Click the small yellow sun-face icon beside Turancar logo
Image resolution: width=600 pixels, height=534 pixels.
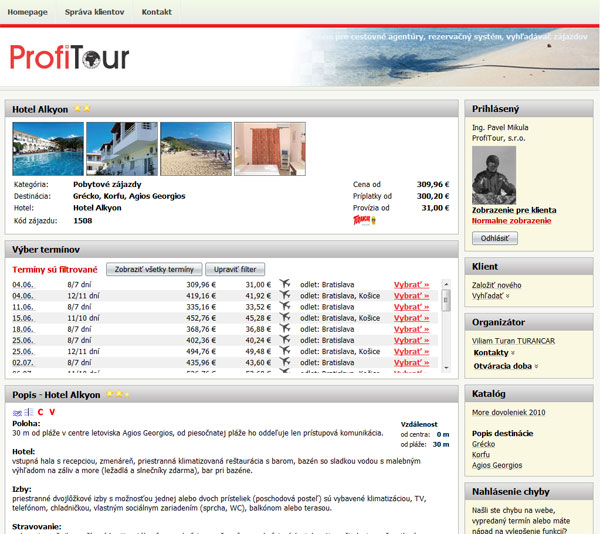373,220
